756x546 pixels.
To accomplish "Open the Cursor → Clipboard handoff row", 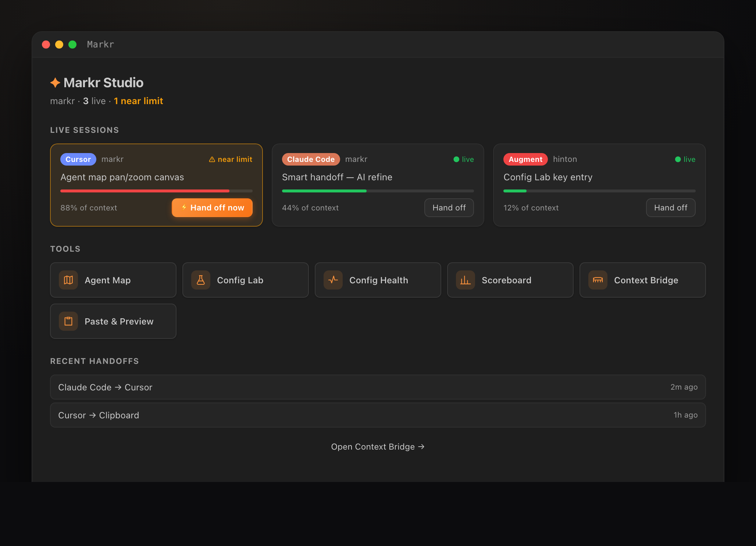I will coord(378,415).
